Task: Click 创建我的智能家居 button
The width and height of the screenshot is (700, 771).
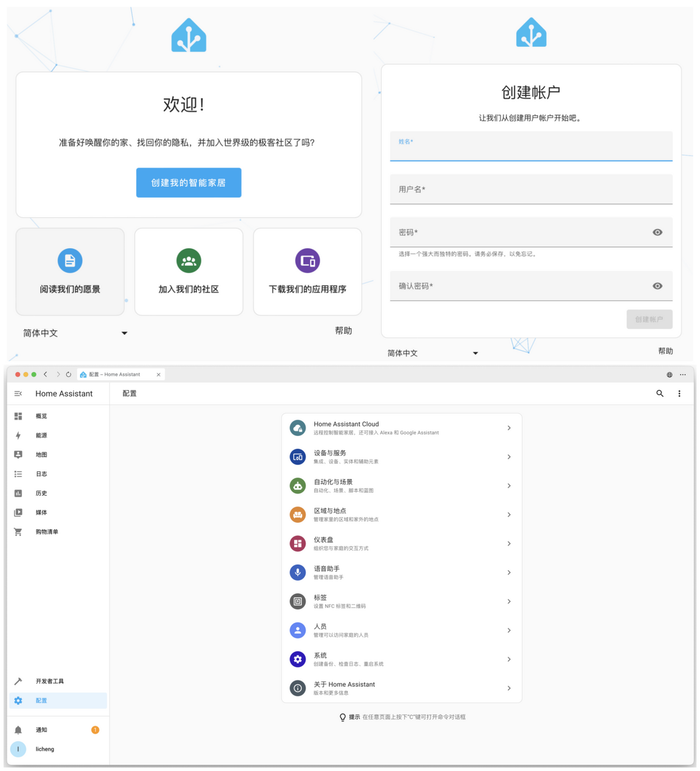Action: pyautogui.click(x=188, y=183)
